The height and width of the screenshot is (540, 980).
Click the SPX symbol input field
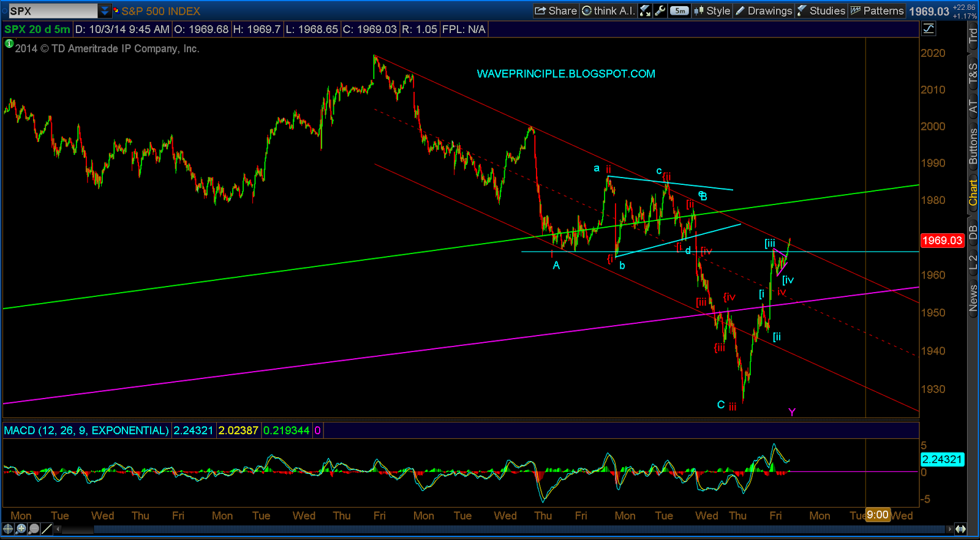coord(53,11)
